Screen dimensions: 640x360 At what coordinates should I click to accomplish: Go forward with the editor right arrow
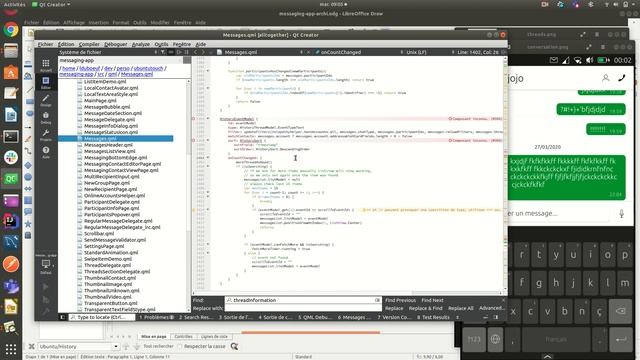tap(203, 52)
